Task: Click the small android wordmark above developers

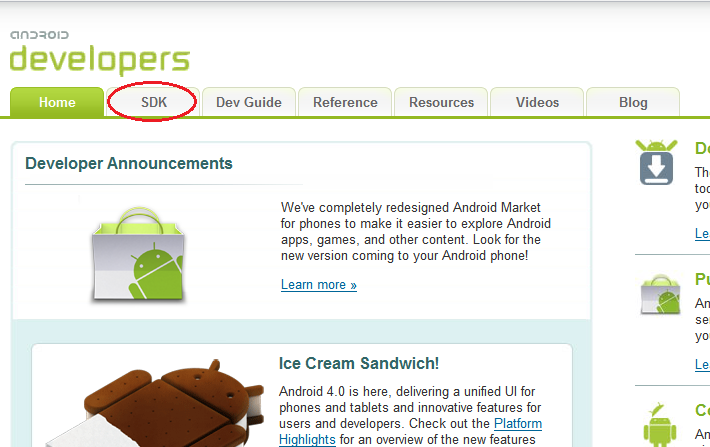Action: (39, 35)
